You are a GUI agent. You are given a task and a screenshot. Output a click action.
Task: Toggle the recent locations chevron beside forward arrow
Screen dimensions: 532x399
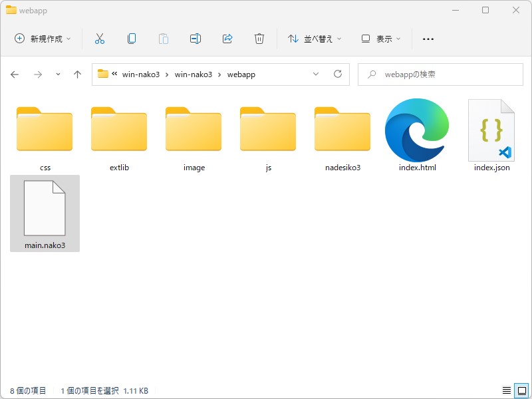pyautogui.click(x=57, y=74)
